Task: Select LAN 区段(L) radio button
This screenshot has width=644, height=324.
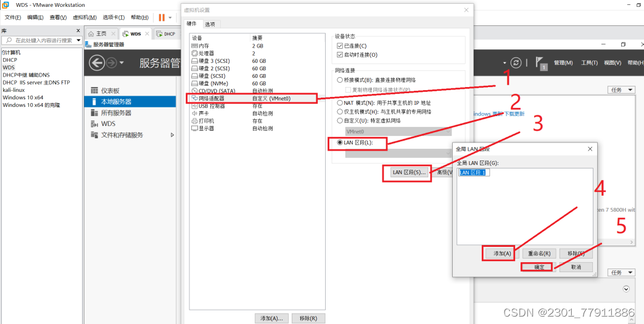Action: (340, 143)
